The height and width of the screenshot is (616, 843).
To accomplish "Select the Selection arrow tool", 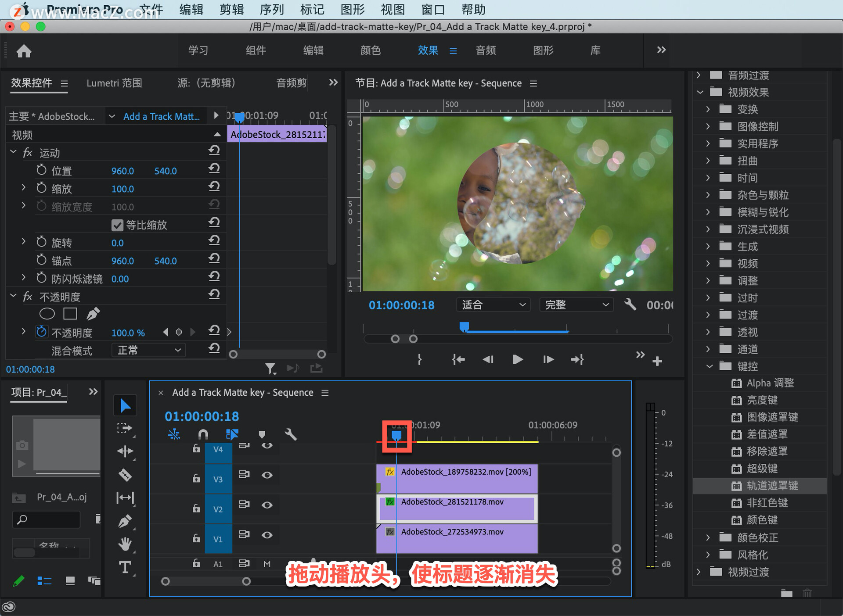I will coord(125,405).
